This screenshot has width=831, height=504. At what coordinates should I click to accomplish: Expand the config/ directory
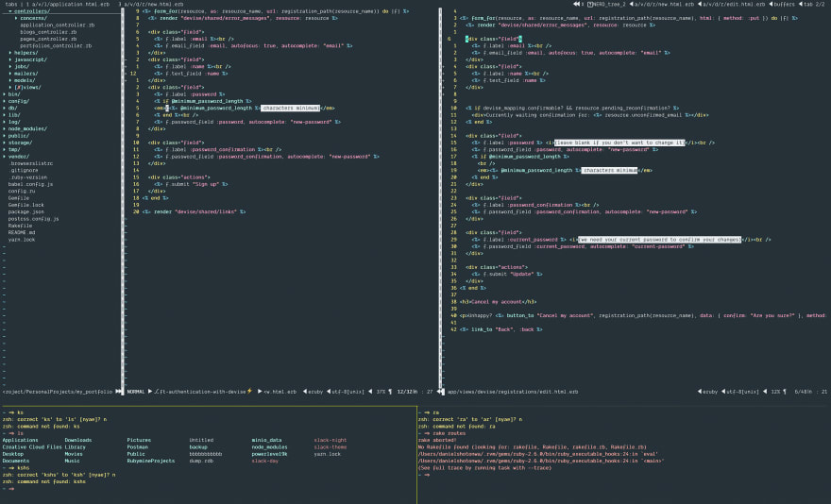(x=16, y=101)
